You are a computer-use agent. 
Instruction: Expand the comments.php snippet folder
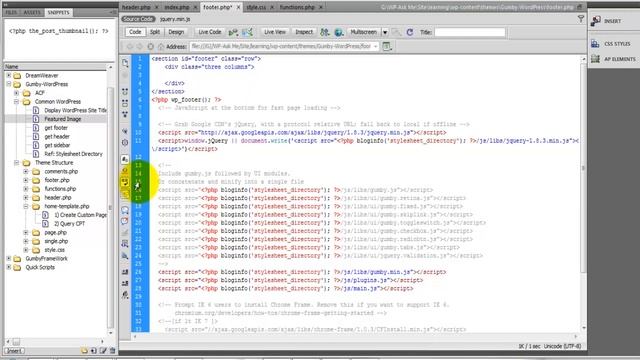[26, 171]
